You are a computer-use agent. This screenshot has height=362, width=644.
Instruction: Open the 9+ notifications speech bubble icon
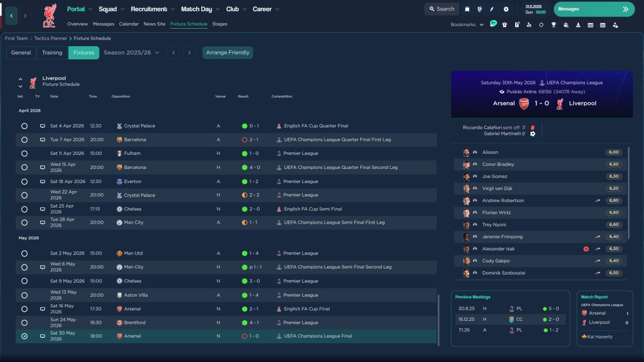[493, 24]
